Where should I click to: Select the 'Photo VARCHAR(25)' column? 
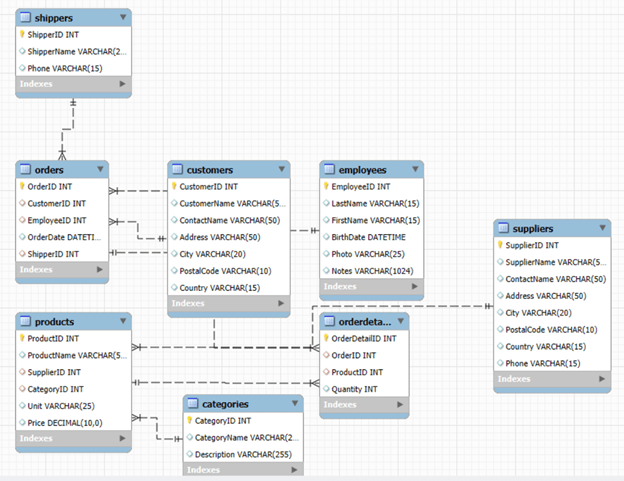[368, 254]
